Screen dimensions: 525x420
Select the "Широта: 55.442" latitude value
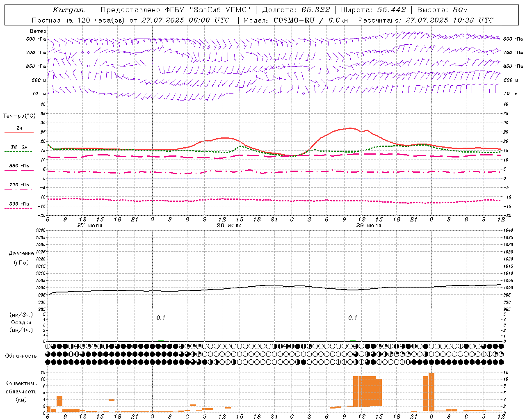[x=373, y=10]
